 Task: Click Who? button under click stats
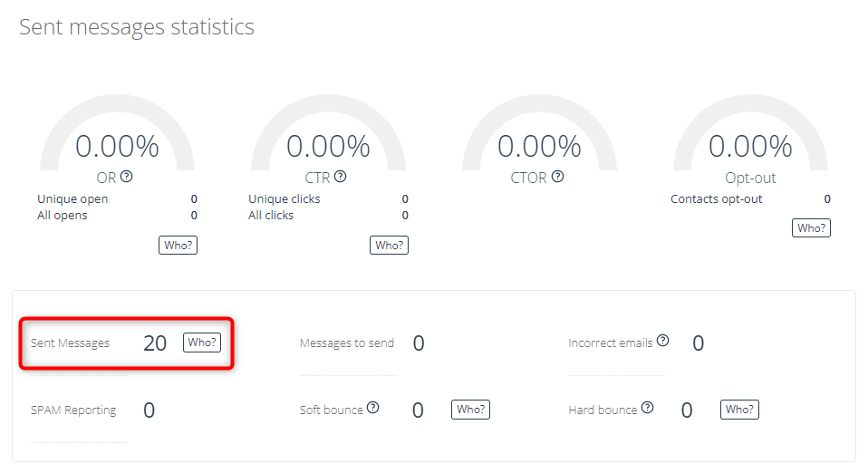pyautogui.click(x=390, y=245)
